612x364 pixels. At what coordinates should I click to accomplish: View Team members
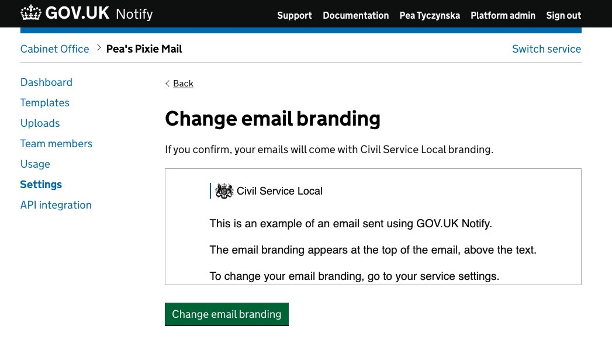point(56,144)
